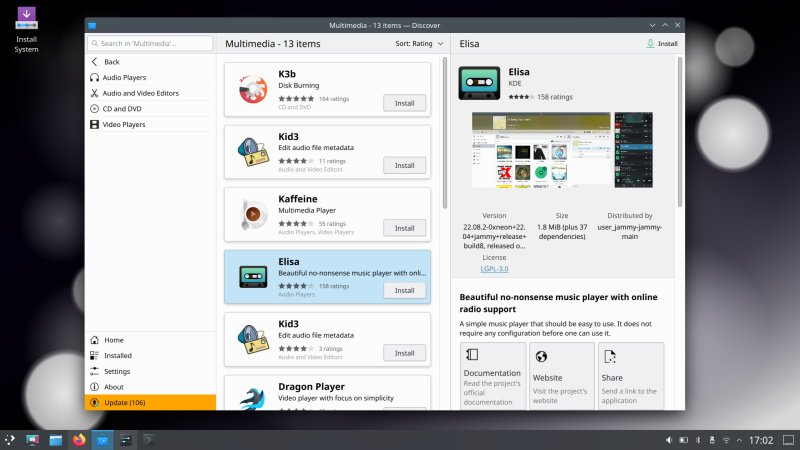Open the Install System desktop icon
The height and width of the screenshot is (450, 800).
coord(27,30)
